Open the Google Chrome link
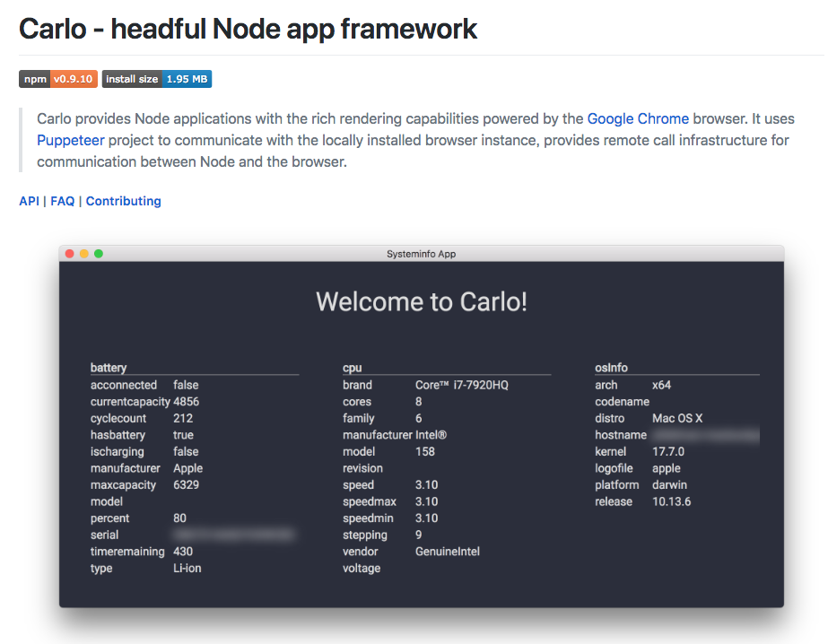 [638, 118]
